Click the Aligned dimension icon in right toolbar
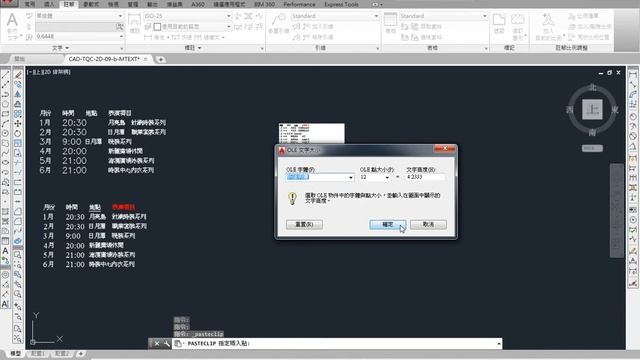 click(x=633, y=85)
